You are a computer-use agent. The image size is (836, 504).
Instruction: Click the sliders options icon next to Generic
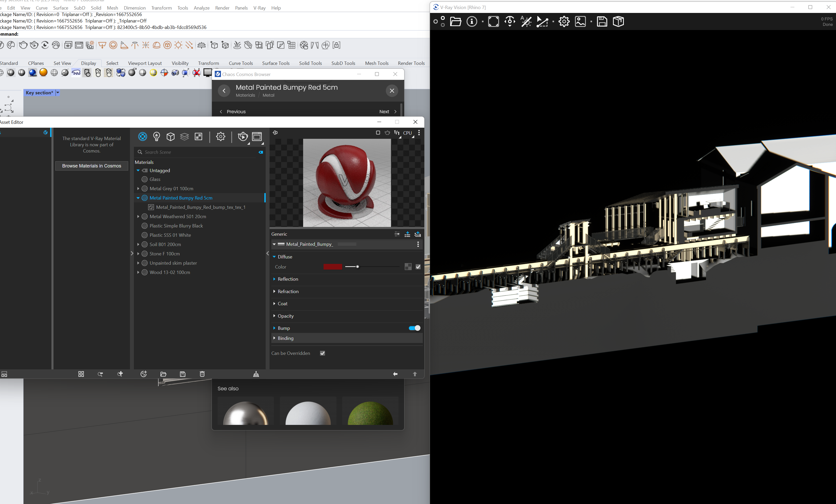[397, 234]
